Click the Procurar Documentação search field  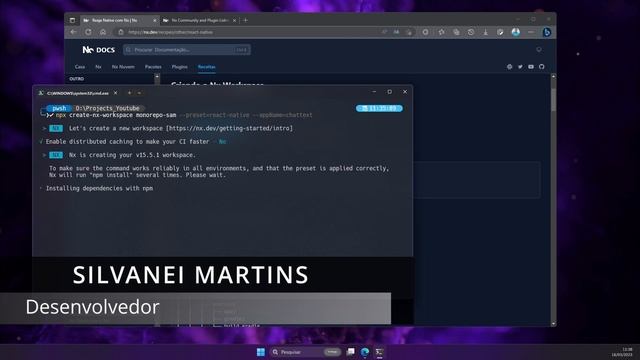[x=187, y=50]
